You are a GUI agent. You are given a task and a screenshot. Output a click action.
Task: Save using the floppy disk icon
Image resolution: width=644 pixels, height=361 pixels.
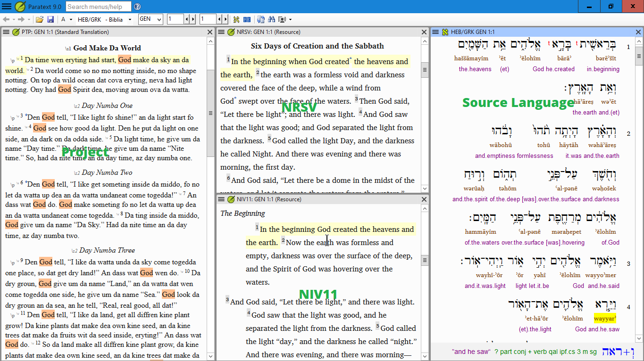click(50, 19)
